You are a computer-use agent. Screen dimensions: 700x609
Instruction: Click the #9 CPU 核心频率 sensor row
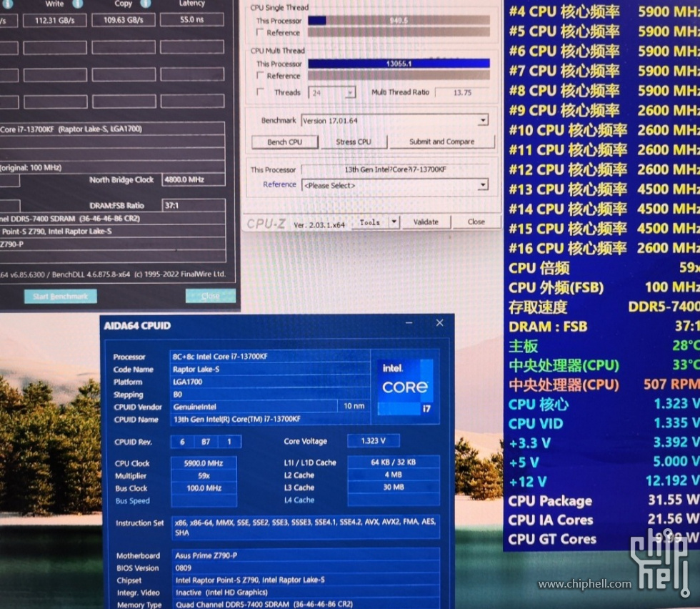point(604,110)
